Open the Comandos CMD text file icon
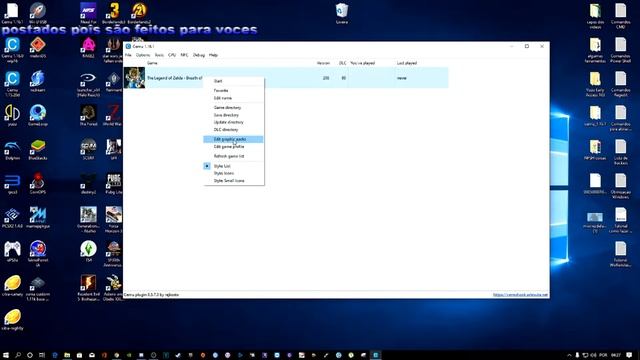 point(620,16)
